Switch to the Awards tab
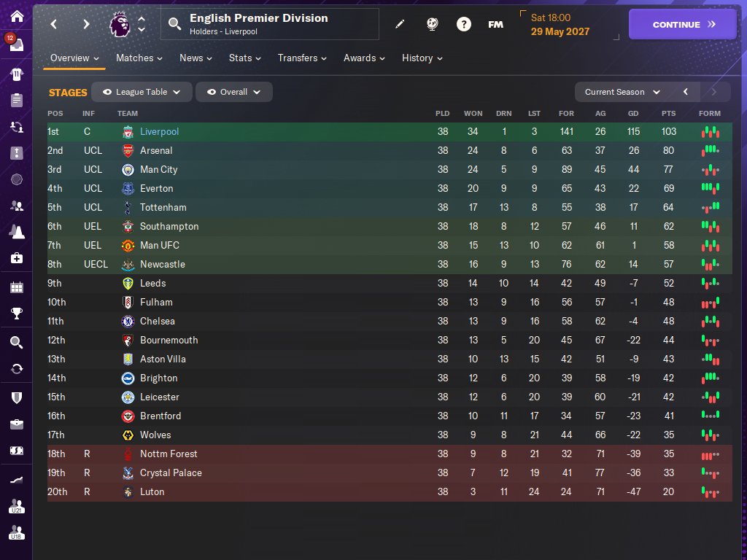 (x=364, y=58)
